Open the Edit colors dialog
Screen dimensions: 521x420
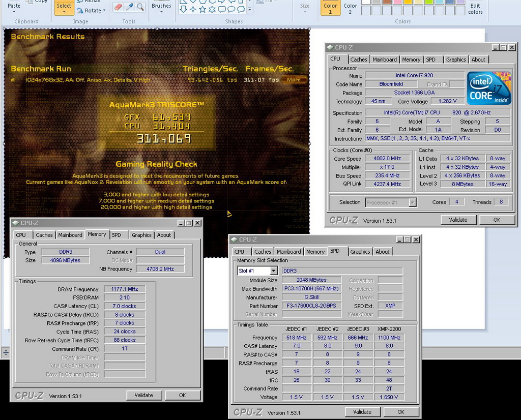coord(475,9)
